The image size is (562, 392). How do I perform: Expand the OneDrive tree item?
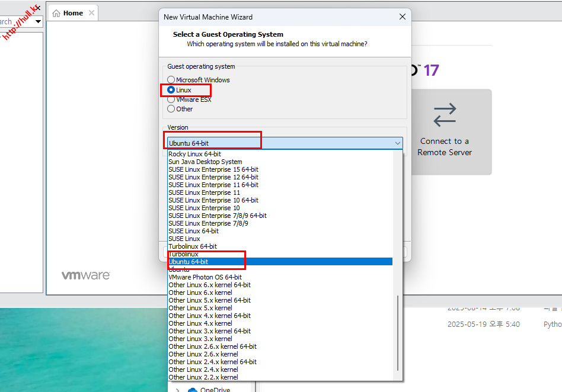tap(178, 390)
